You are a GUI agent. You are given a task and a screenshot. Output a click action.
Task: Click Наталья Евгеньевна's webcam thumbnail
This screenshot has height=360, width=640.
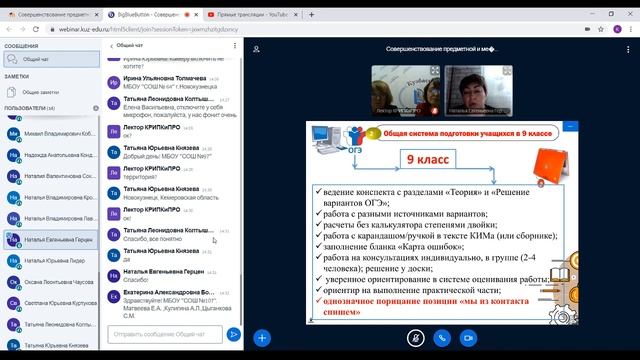(x=478, y=91)
